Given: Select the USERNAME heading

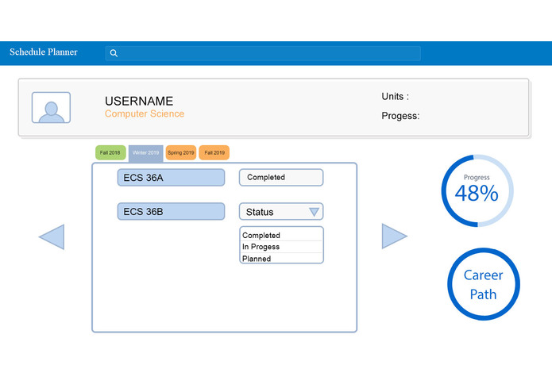Looking at the screenshot, I should (139, 101).
